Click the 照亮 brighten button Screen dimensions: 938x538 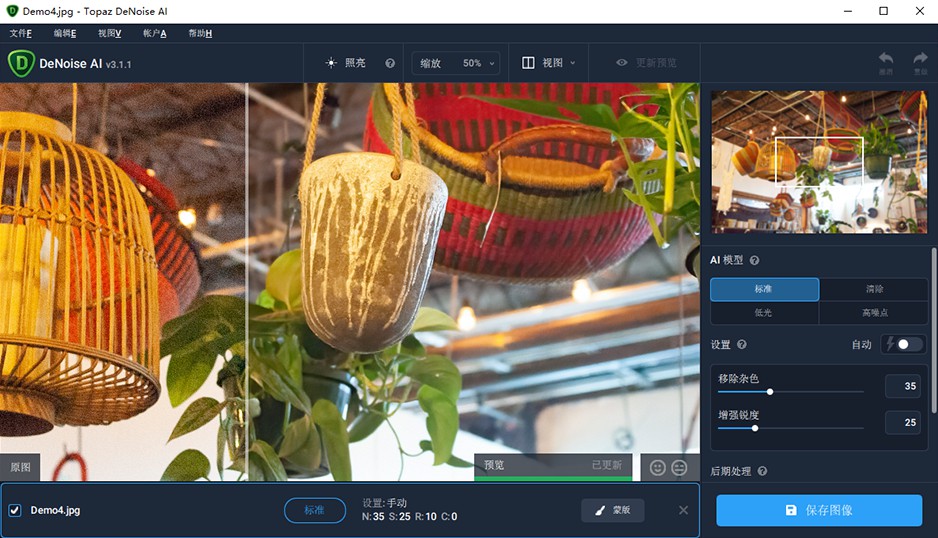point(345,63)
